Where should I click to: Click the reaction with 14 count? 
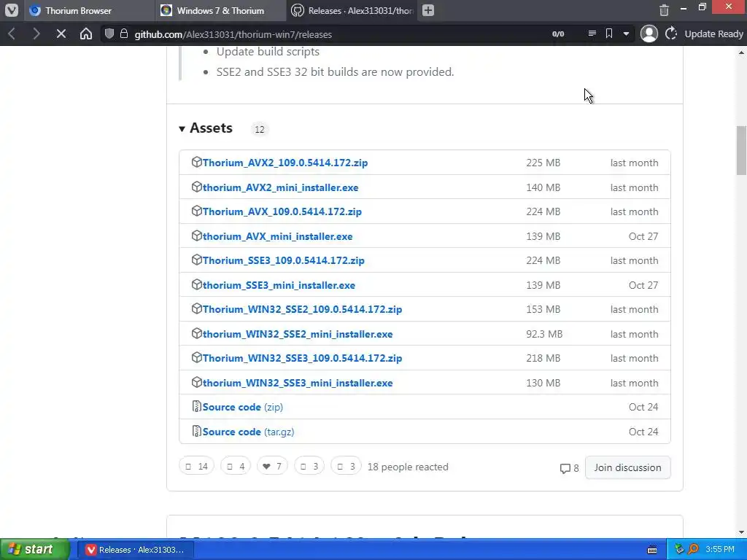196,466
